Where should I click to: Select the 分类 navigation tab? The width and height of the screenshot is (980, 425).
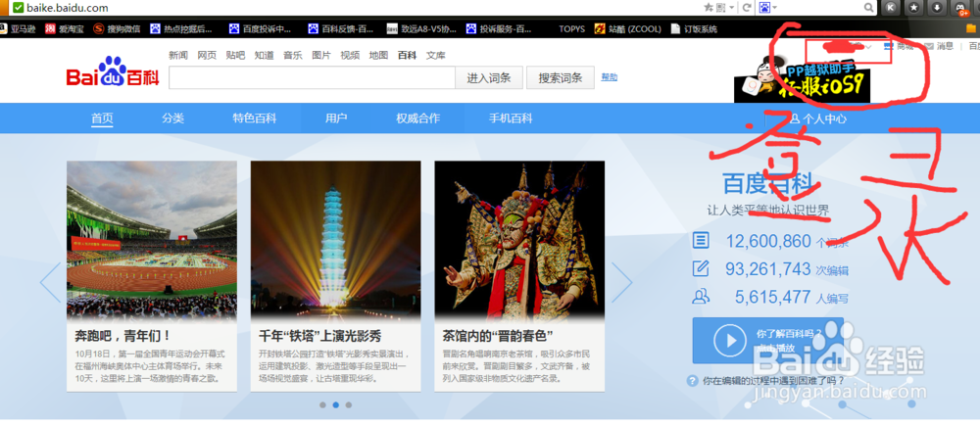[173, 118]
